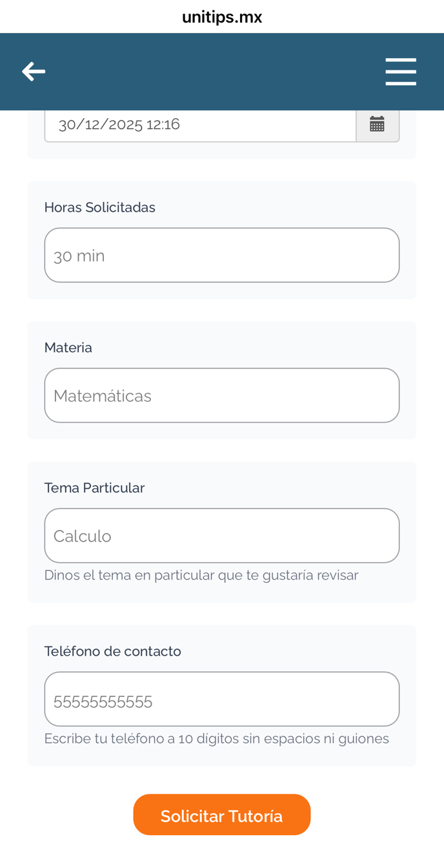Open the hamburger menu

pos(400,72)
